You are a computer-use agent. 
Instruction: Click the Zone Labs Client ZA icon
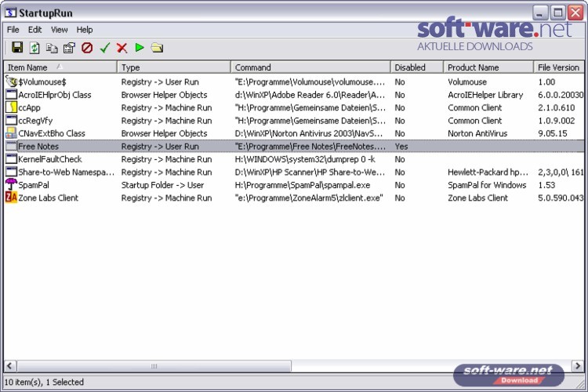tap(11, 198)
